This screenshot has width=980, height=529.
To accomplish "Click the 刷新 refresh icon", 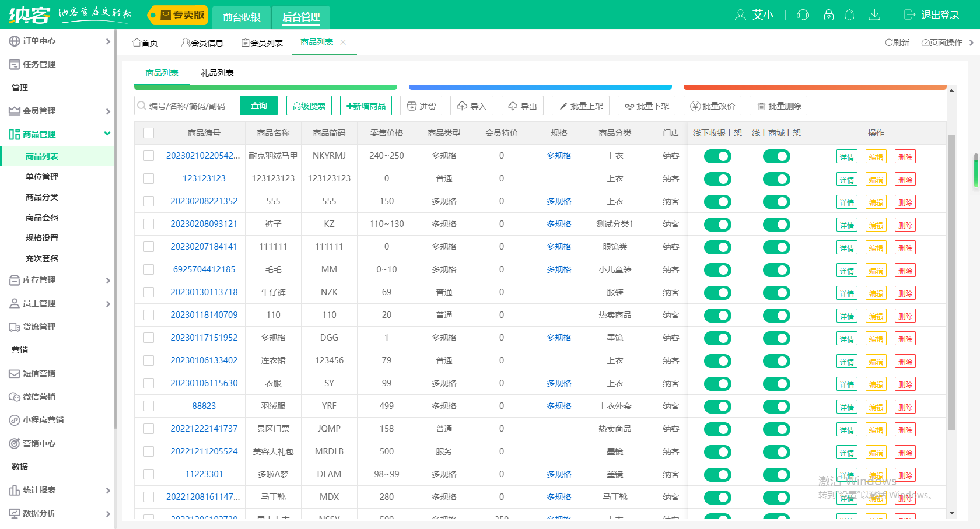I will tap(888, 43).
